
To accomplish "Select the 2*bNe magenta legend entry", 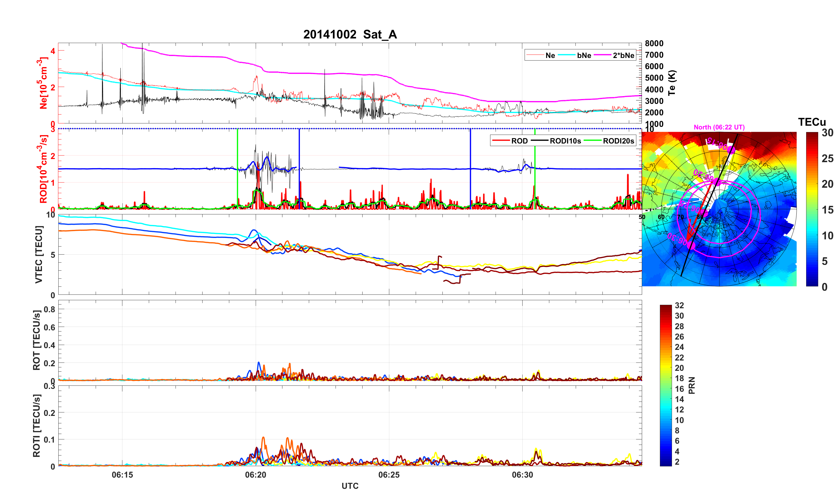I will (x=623, y=55).
